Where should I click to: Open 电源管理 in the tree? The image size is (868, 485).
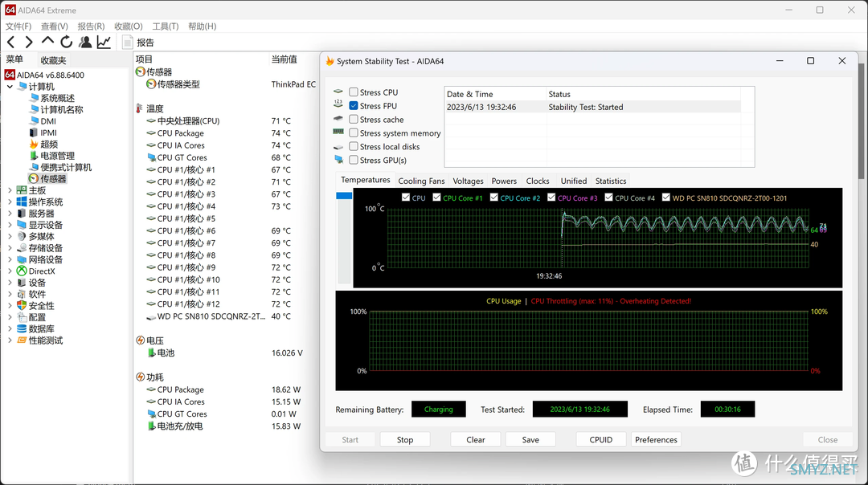click(57, 156)
